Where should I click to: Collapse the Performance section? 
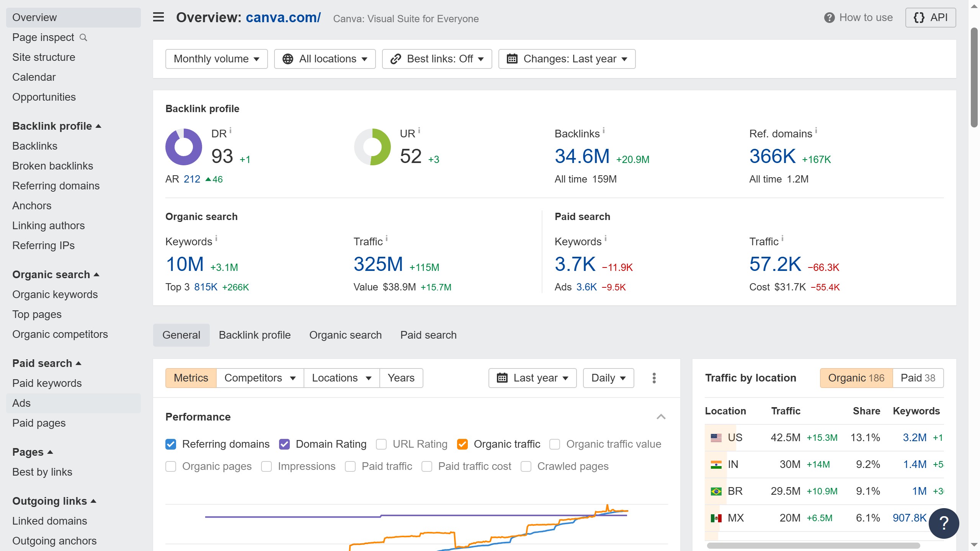click(661, 417)
